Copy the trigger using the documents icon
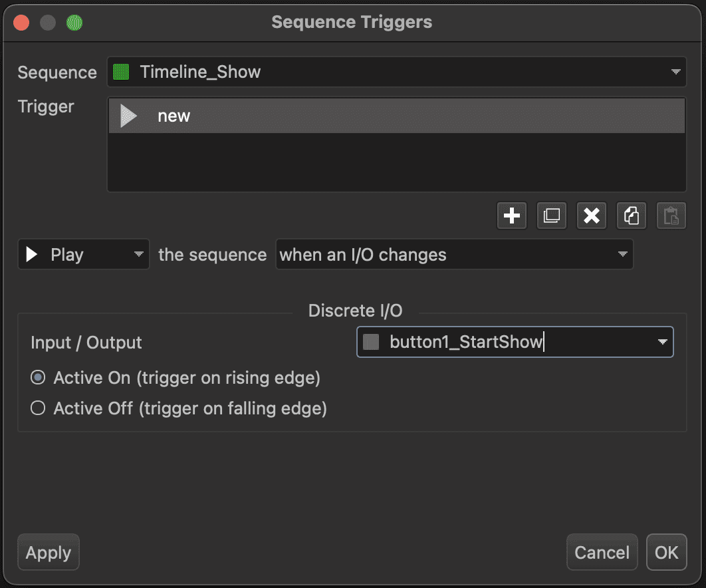Viewport: 706px width, 588px height. 632,216
